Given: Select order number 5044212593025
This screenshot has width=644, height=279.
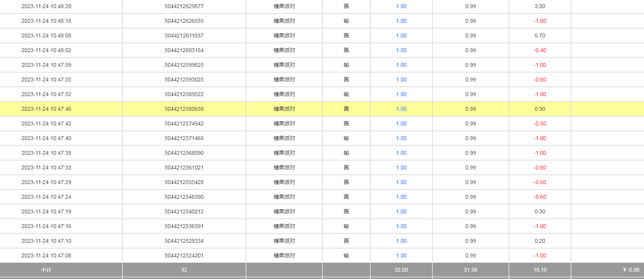Looking at the screenshot, I should coord(184,79).
